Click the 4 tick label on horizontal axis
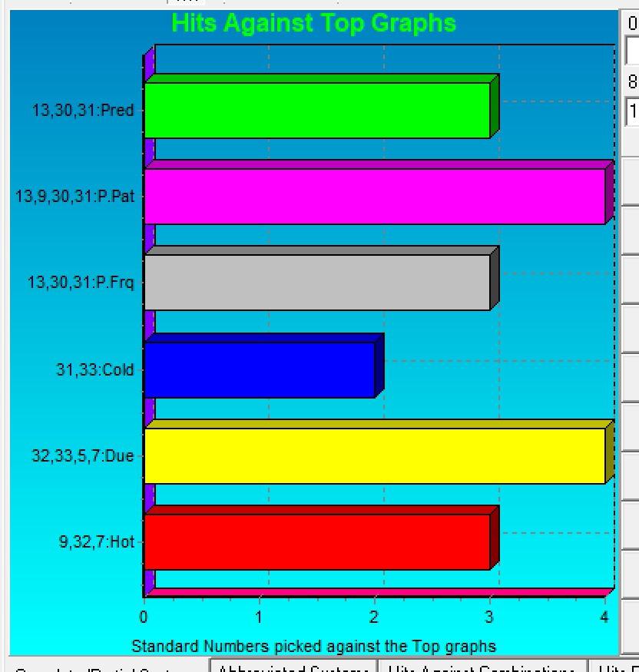 point(604,617)
